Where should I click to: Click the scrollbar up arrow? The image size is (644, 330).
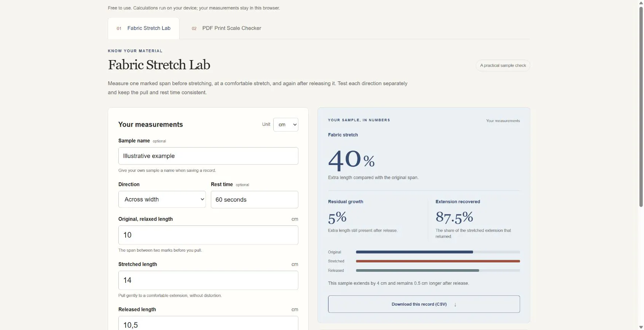pyautogui.click(x=641, y=3)
